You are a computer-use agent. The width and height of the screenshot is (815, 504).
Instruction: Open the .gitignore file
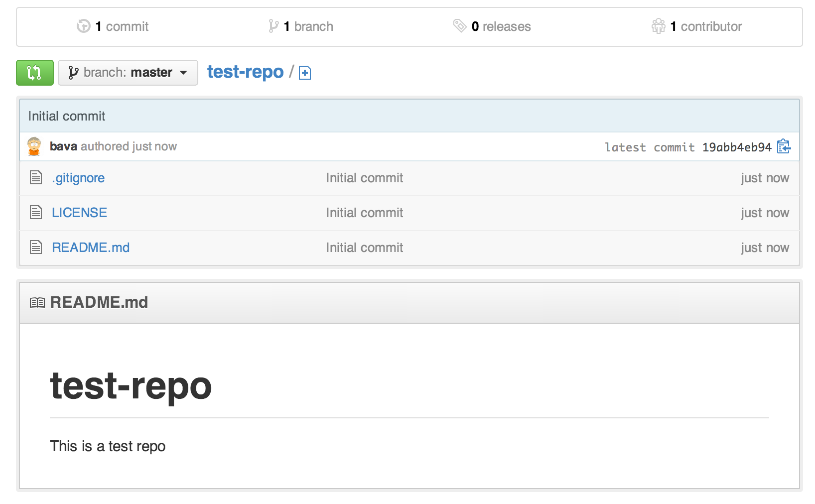[x=78, y=178]
